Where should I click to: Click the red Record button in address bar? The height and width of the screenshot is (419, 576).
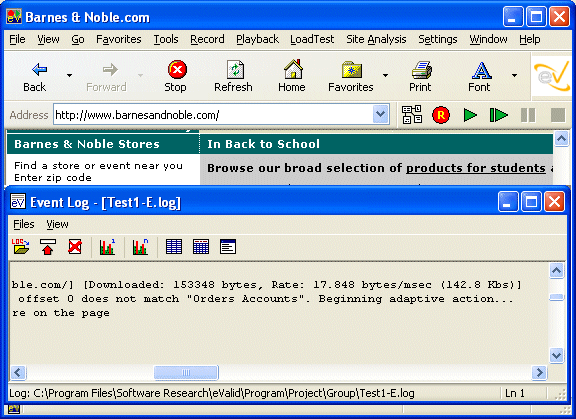click(x=440, y=115)
